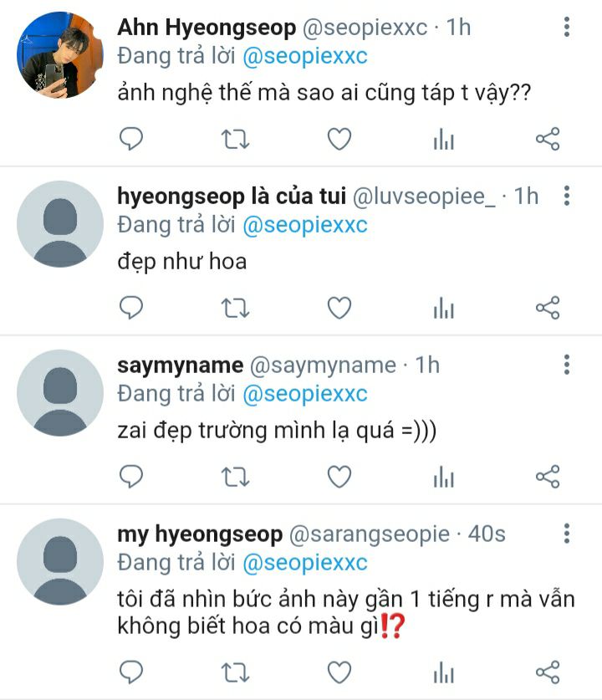The width and height of the screenshot is (602, 700).
Task: Open @seopiexxc mention in @luvseopiee_ reply
Action: [x=305, y=225]
